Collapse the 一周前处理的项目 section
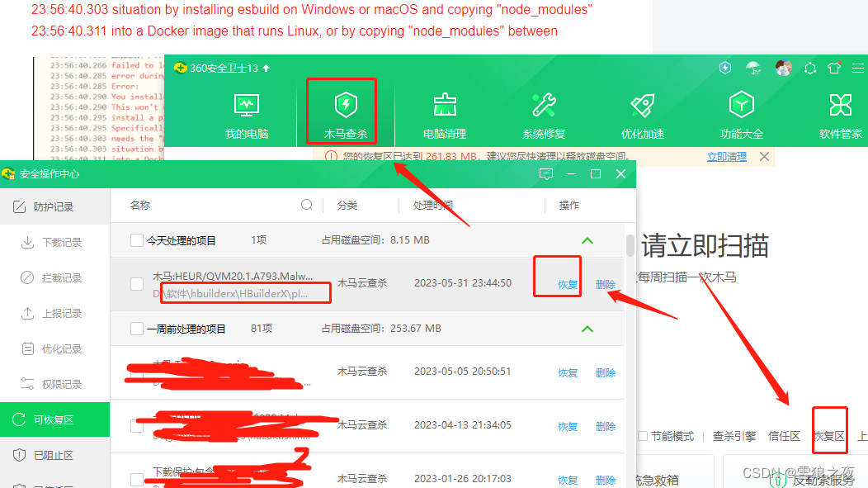 (587, 329)
